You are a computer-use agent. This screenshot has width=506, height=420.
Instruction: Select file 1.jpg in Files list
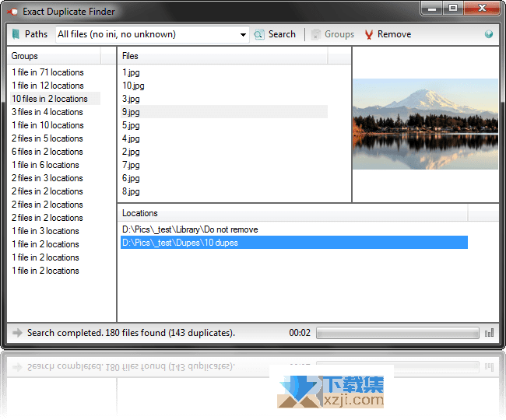(131, 72)
